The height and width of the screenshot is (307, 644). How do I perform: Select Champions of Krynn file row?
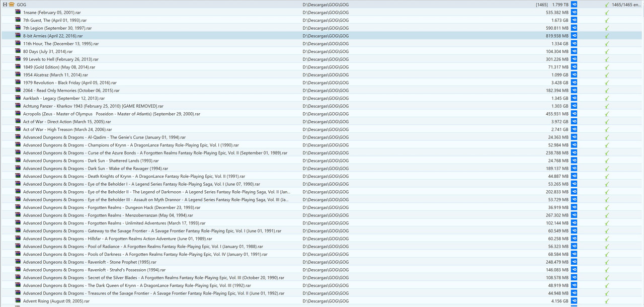131,145
